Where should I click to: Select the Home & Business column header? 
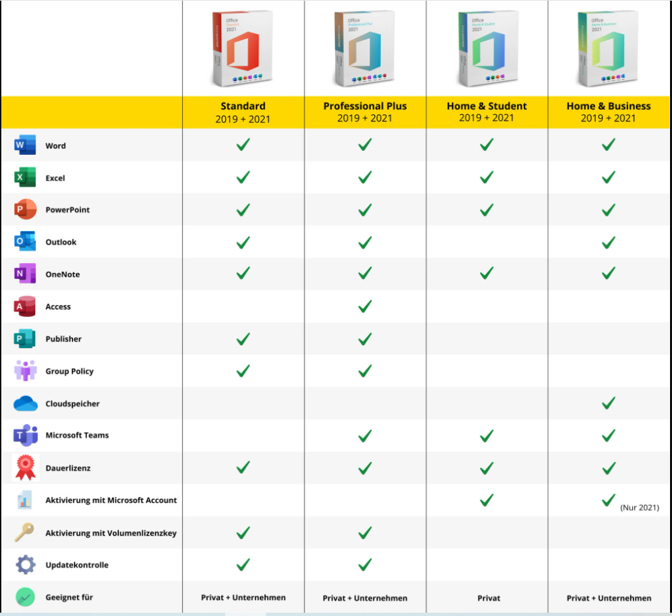click(608, 111)
